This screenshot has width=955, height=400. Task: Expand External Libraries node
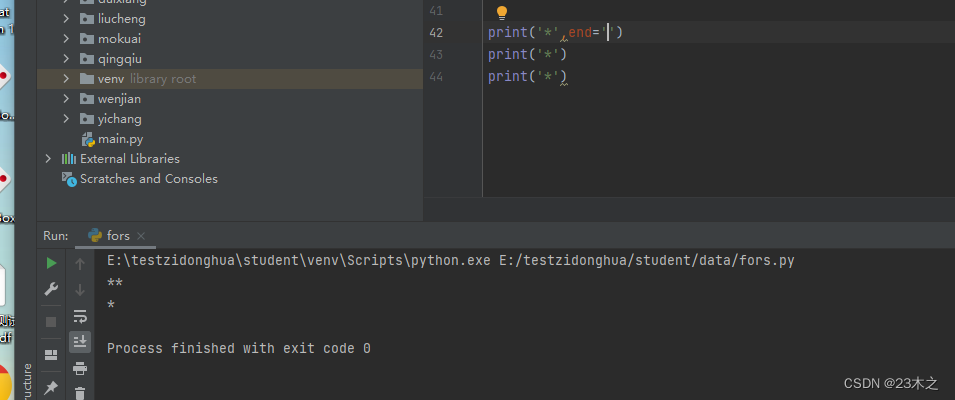pos(48,159)
